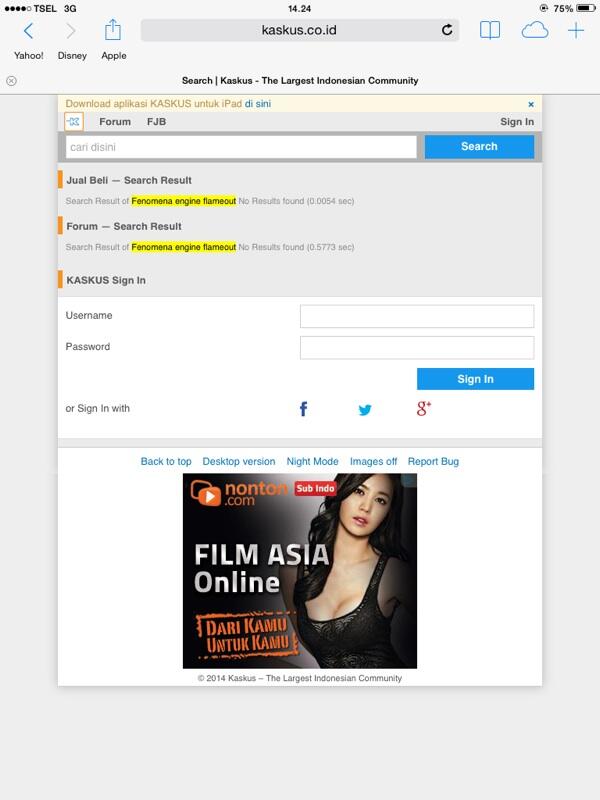
Task: Sign in with Facebook icon
Action: point(303,409)
